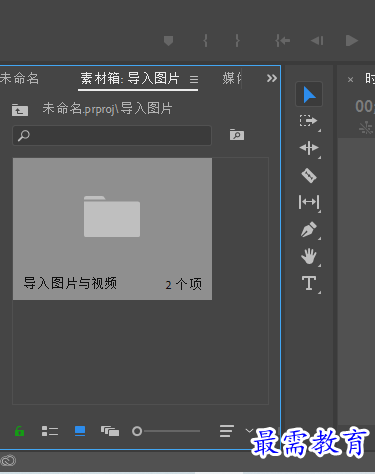
Task: Adjust thumbnail zoom slider
Action: click(x=166, y=431)
